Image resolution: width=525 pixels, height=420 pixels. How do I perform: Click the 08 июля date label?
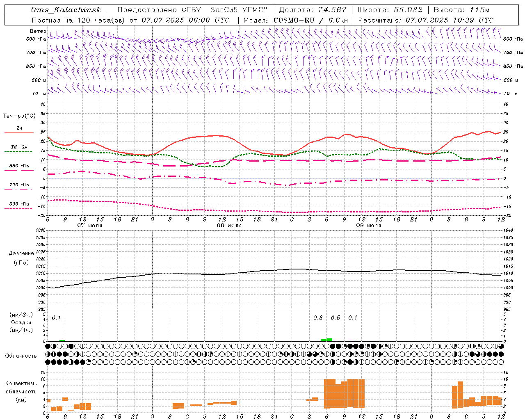click(229, 226)
